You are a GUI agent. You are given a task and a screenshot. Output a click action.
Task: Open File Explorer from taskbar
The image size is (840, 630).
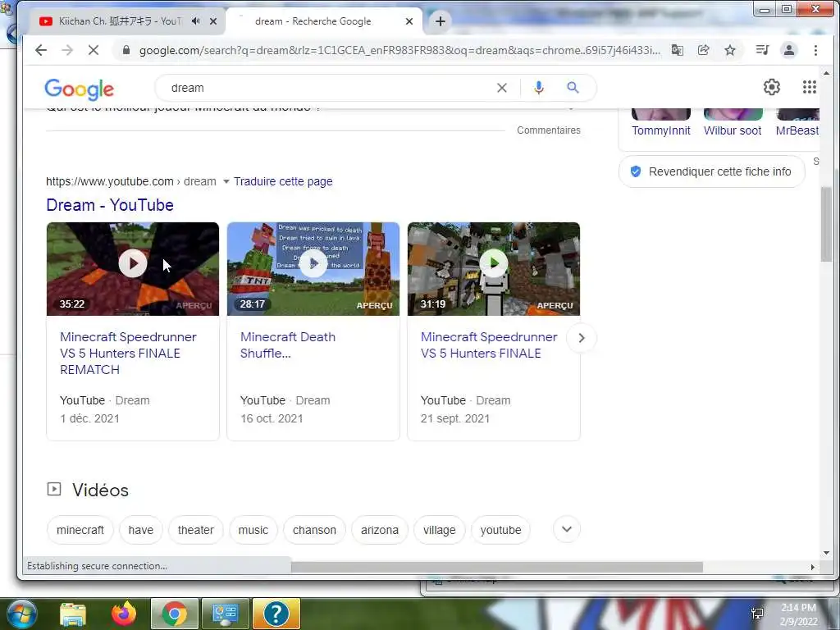click(x=72, y=614)
